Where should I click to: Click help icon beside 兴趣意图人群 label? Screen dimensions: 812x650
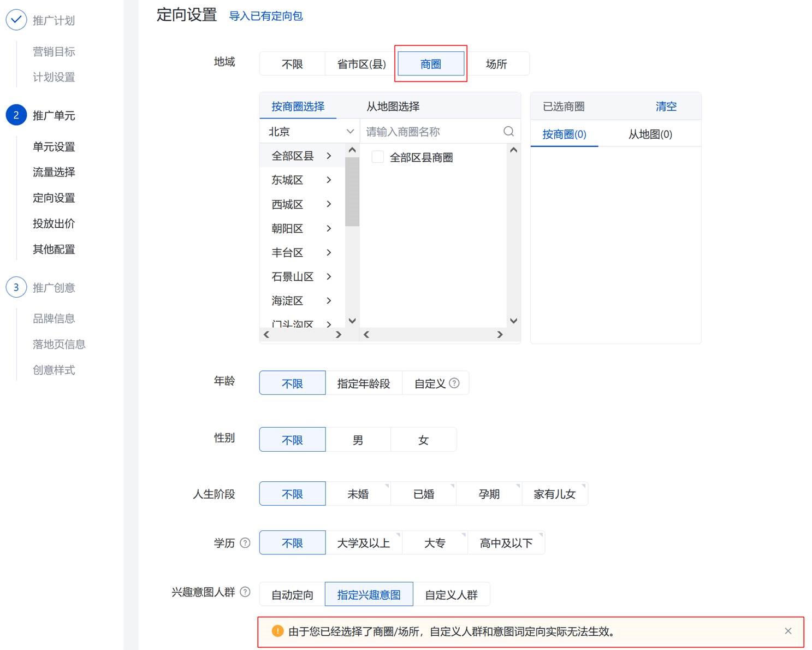click(x=245, y=592)
